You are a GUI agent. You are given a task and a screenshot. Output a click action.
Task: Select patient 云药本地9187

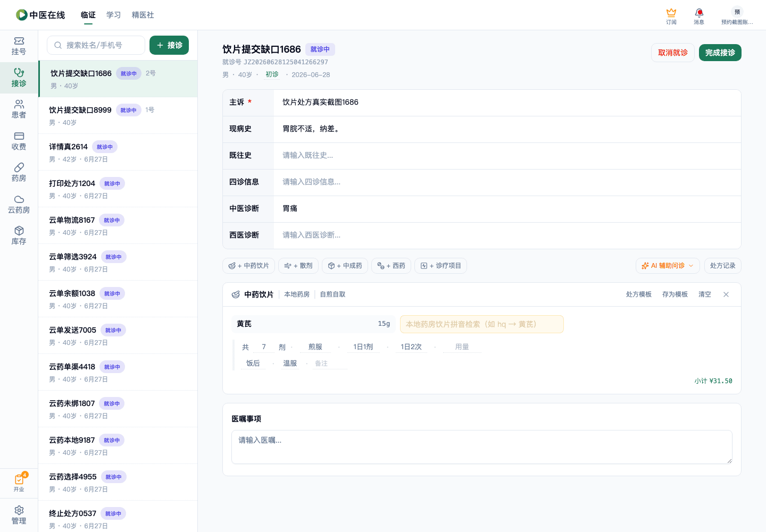point(118,445)
